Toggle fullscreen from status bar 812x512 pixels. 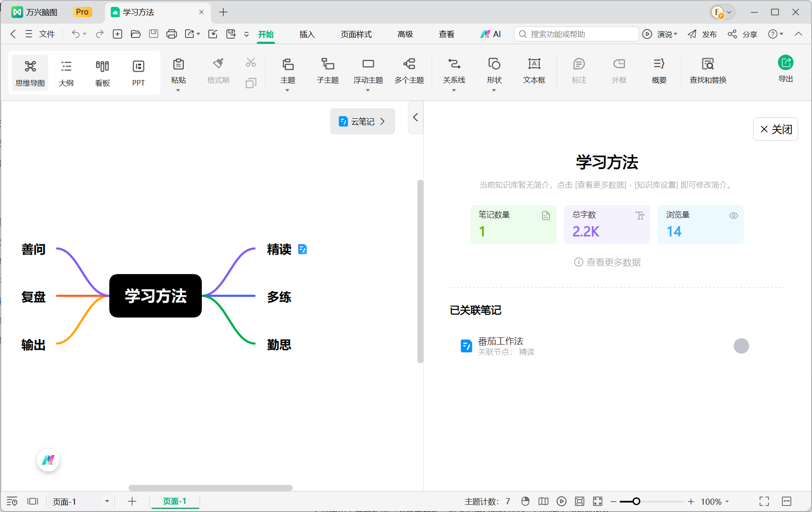(764, 501)
